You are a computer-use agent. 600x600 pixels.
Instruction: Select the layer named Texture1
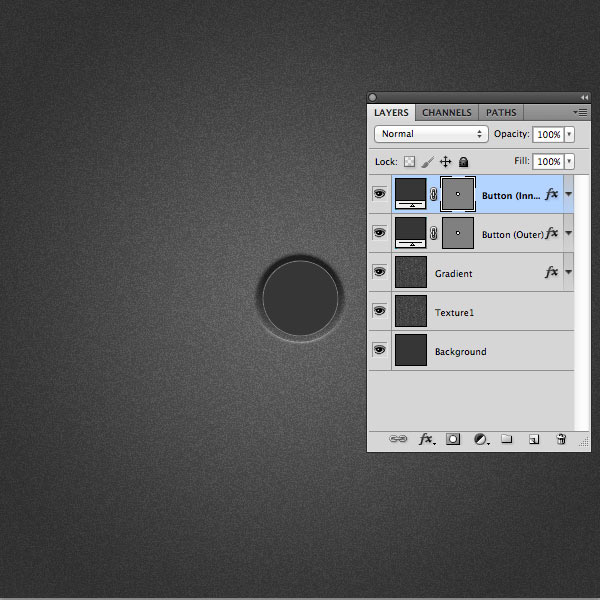454,313
